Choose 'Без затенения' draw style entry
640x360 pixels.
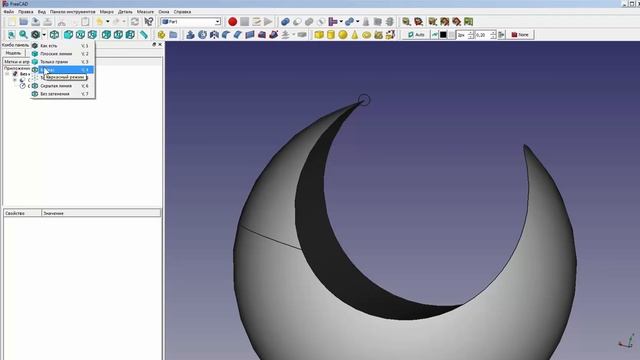(63, 94)
